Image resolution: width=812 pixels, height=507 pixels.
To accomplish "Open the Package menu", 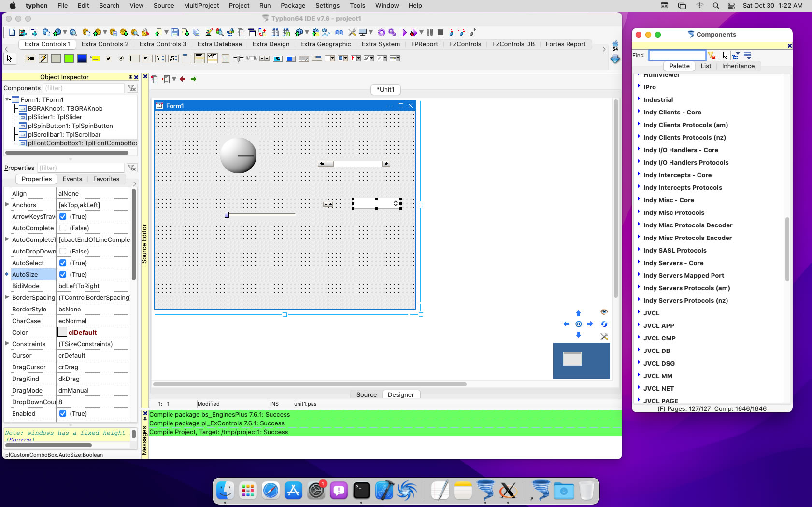I will tap(293, 5).
